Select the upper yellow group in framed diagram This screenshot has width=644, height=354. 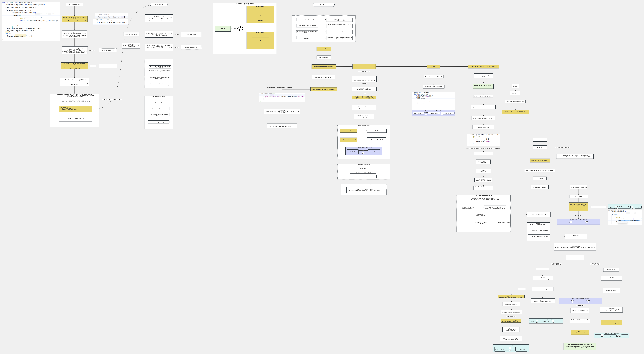coord(260,14)
